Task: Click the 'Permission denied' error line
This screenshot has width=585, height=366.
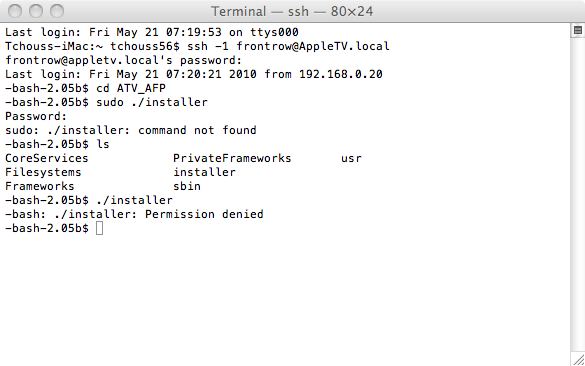Action: [x=134, y=214]
